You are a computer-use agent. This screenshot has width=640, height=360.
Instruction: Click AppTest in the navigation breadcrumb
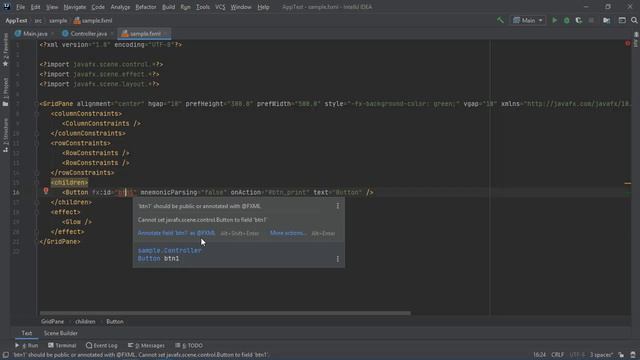(16, 20)
